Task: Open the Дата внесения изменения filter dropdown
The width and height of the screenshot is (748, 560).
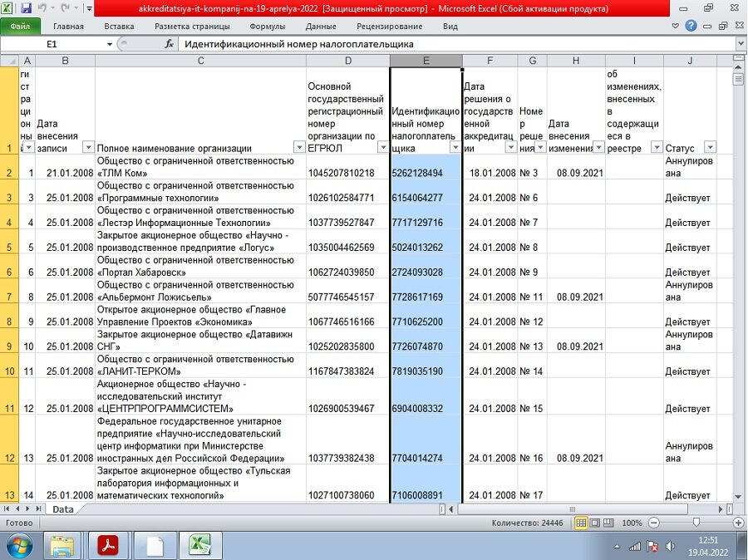Action: [x=598, y=147]
